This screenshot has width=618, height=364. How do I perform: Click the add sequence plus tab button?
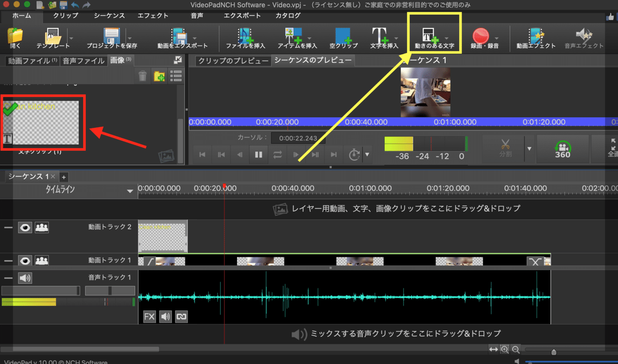[63, 177]
